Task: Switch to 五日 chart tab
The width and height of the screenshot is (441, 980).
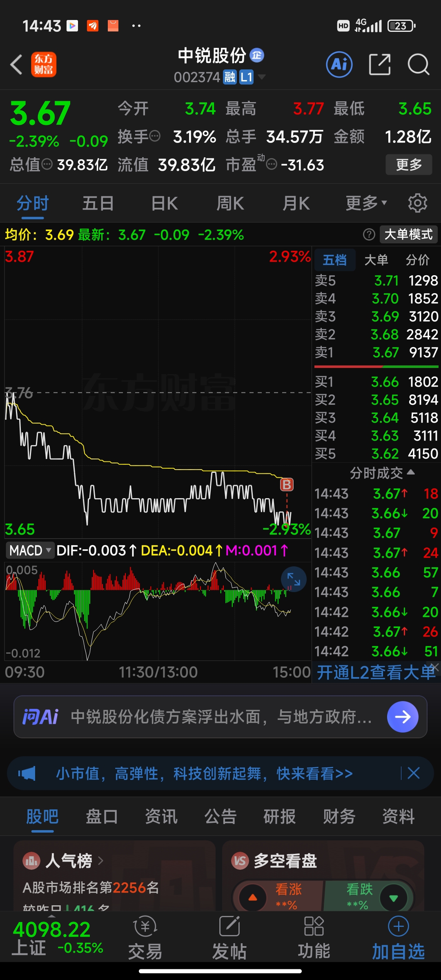Action: pos(98,203)
